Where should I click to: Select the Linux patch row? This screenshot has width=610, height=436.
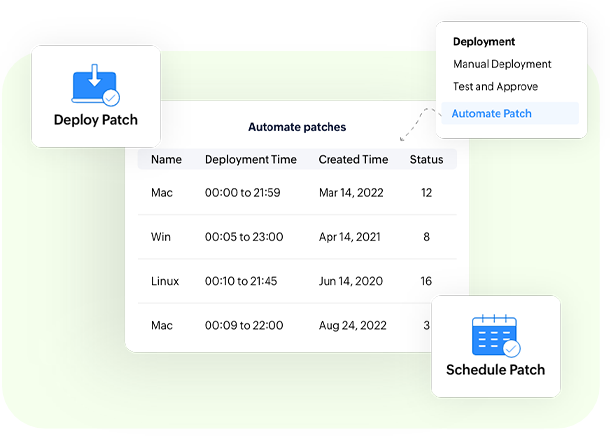click(165, 281)
